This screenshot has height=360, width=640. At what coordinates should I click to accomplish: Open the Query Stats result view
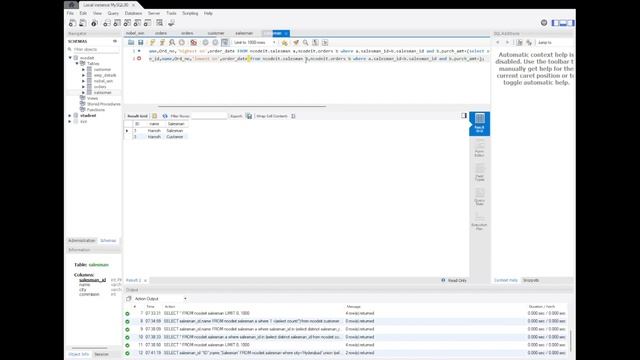pos(480,197)
